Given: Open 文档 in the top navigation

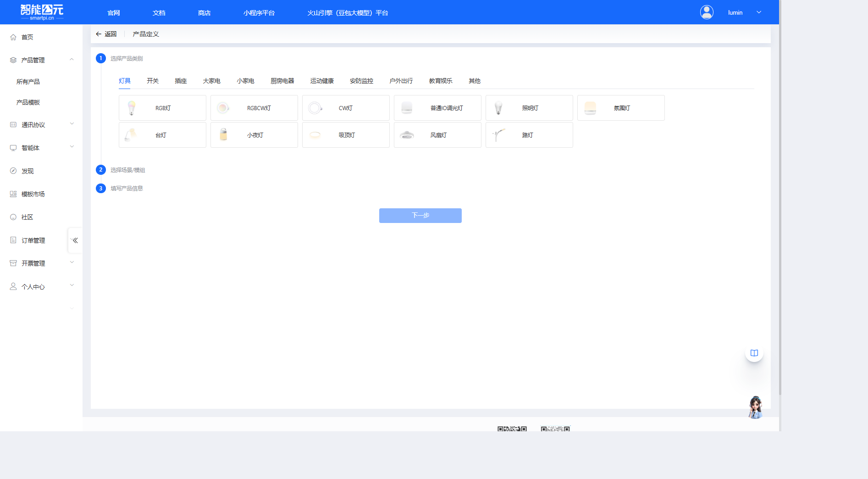Looking at the screenshot, I should coord(159,13).
